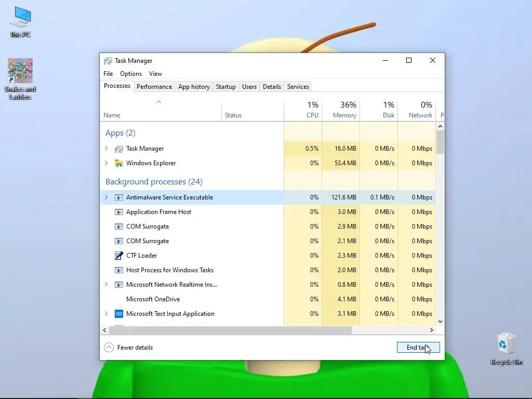The width and height of the screenshot is (532, 399).
Task: Click the End task button
Action: pyautogui.click(x=418, y=348)
